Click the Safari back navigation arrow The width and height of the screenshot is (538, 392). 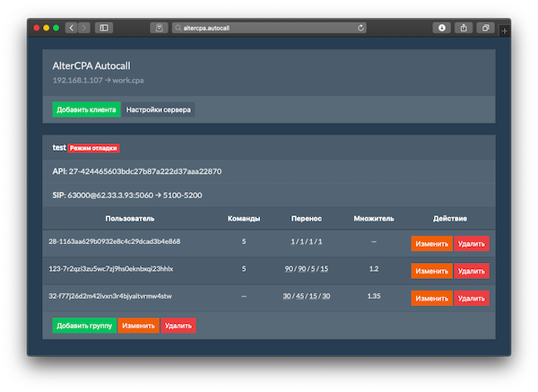coord(72,28)
